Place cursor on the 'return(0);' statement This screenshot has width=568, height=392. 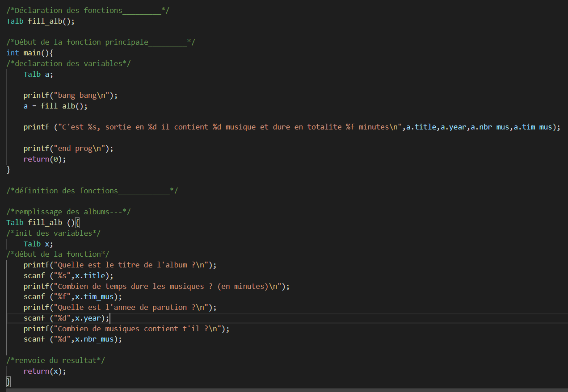pos(45,159)
